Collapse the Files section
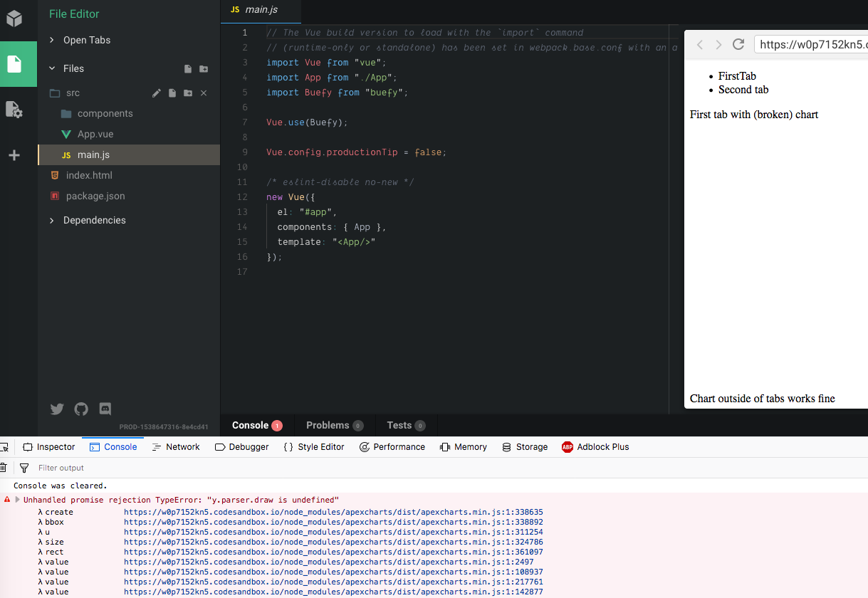The image size is (868, 598). pyautogui.click(x=52, y=68)
